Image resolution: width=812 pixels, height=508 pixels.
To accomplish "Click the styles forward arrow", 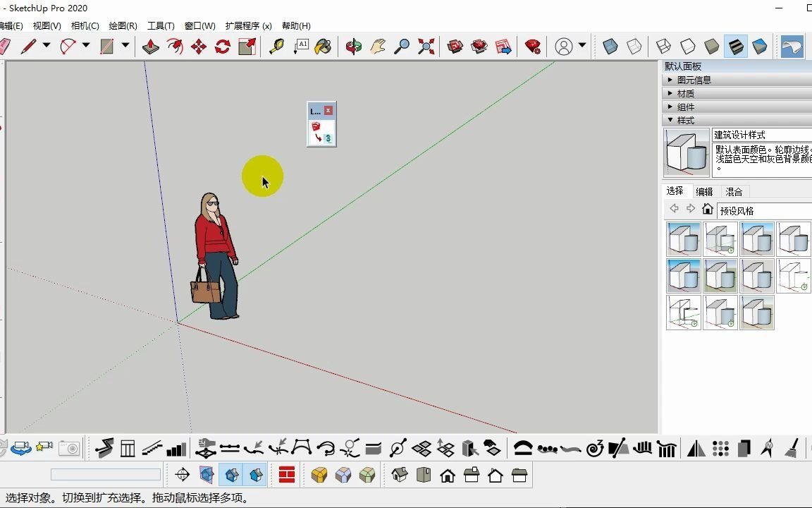I will (690, 208).
